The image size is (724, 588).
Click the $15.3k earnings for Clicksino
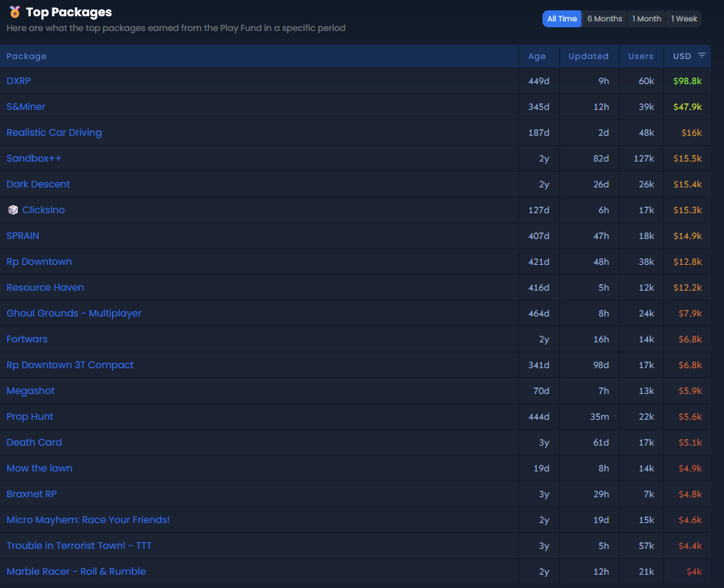point(687,210)
